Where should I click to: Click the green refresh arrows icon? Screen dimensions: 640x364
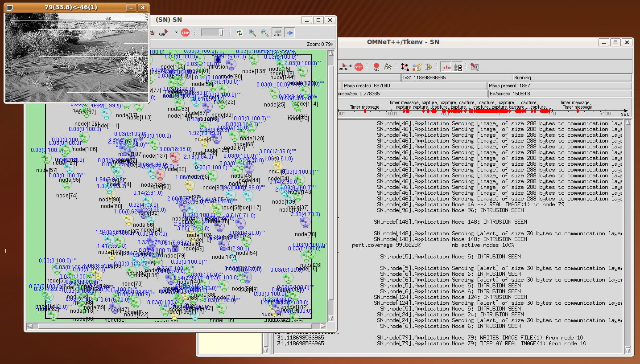[x=239, y=33]
